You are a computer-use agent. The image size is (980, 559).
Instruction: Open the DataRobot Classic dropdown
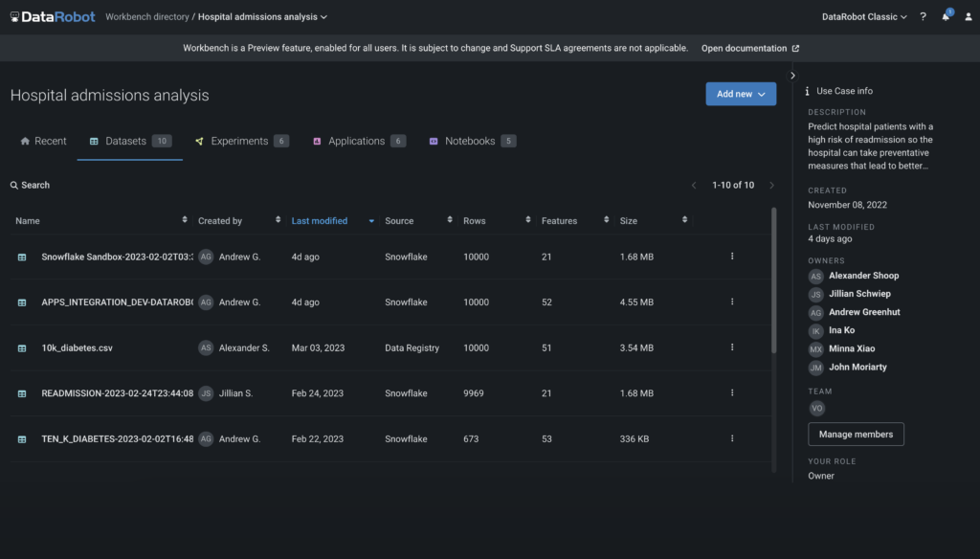tap(864, 17)
